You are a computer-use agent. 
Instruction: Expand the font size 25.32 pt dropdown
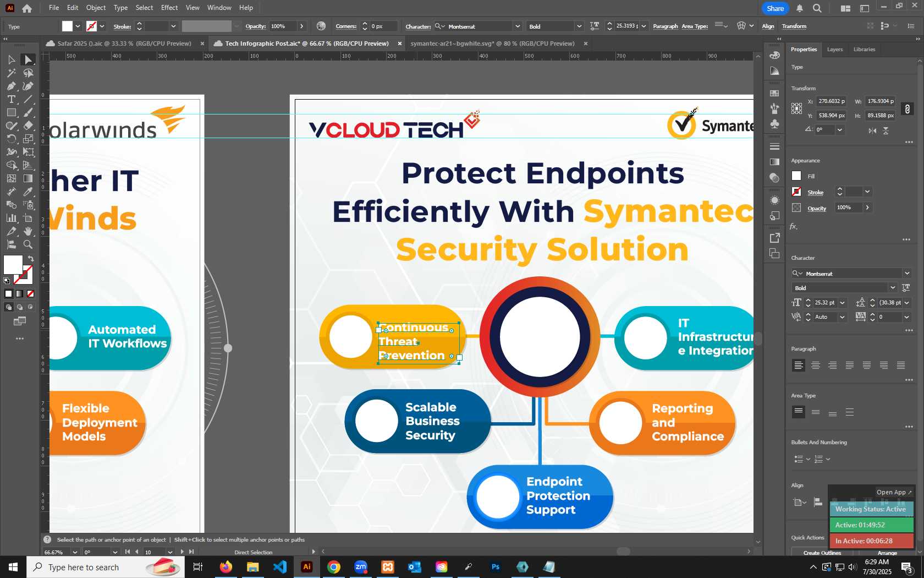click(x=842, y=303)
